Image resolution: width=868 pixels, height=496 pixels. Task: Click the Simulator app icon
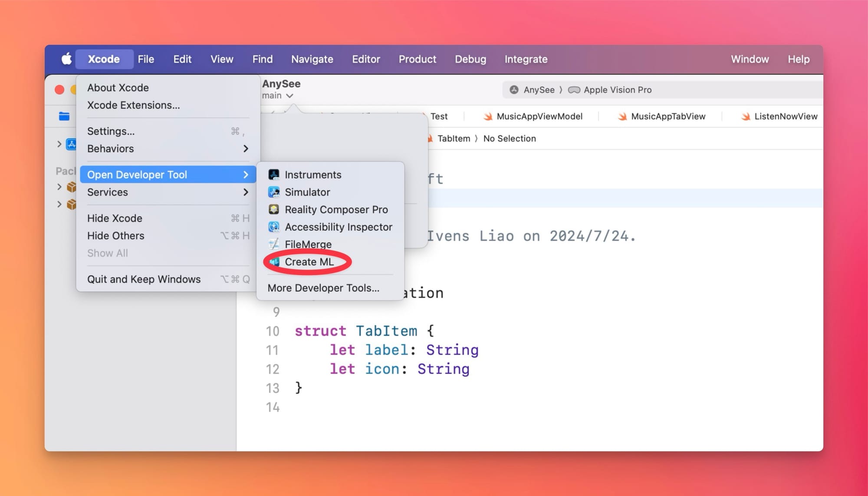click(x=274, y=192)
